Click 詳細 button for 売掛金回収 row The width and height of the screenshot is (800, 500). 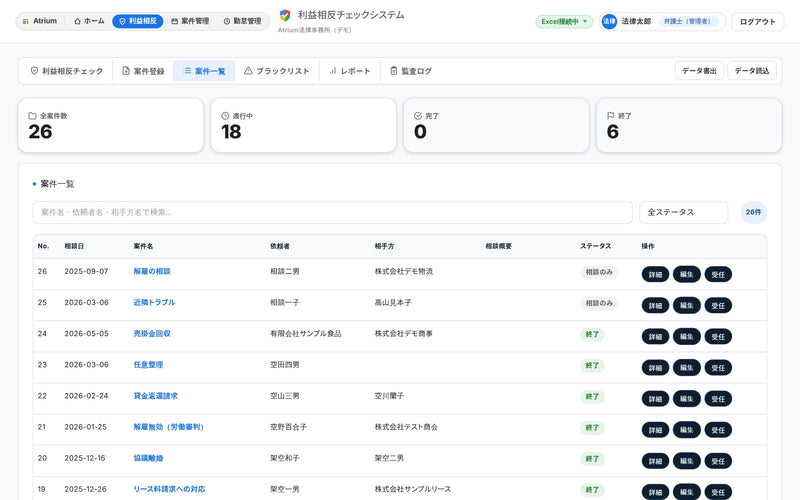[655, 337]
